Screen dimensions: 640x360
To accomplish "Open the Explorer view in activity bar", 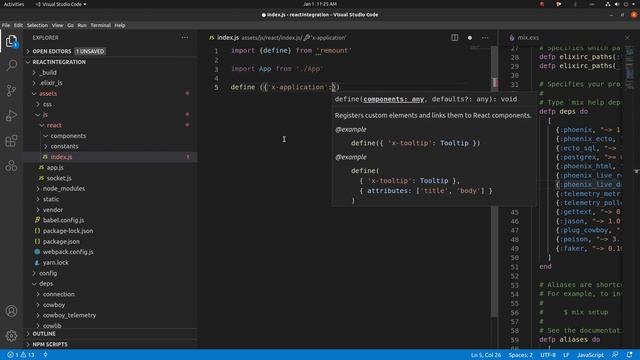I will click(x=11, y=41).
